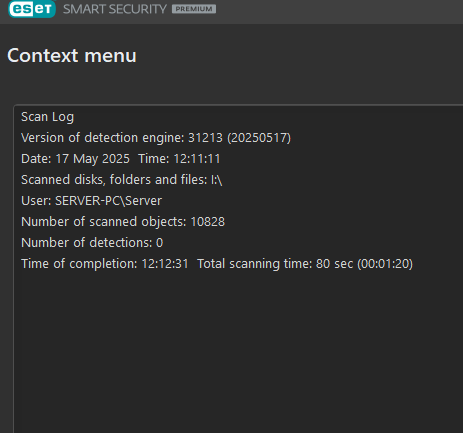Click the scanned path I:\
This screenshot has height=433, width=463.
217,180
